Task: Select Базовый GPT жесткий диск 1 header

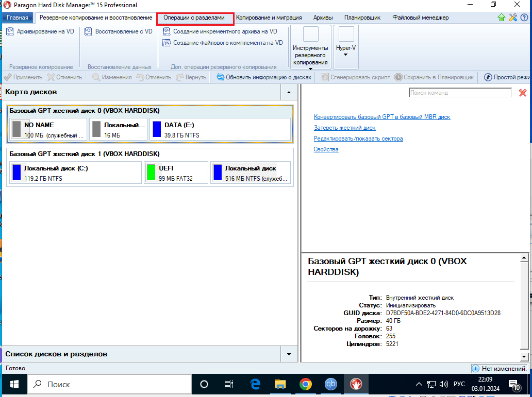Action: [x=85, y=154]
